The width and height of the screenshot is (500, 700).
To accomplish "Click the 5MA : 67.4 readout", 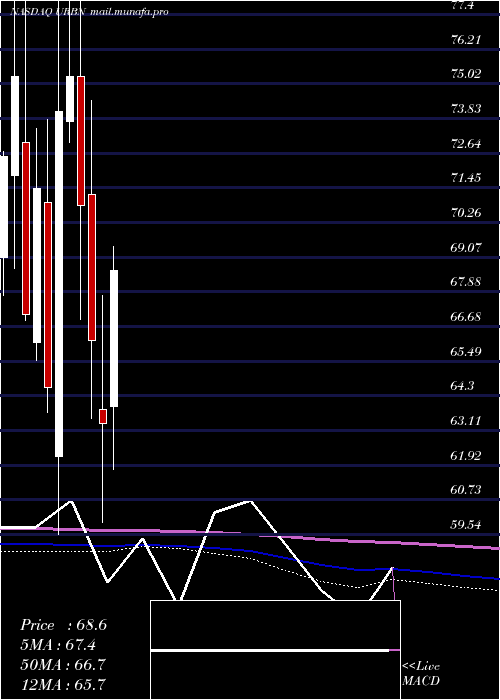I will click(58, 645).
